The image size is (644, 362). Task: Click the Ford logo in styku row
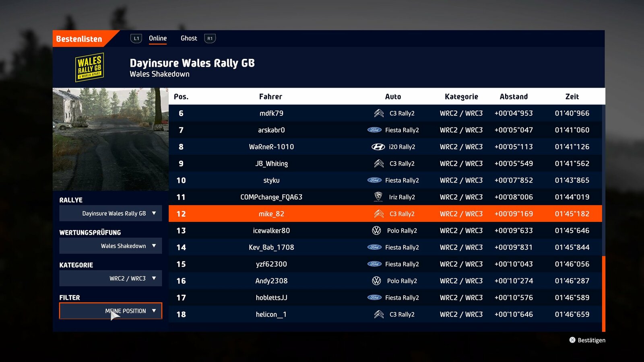coord(375,180)
